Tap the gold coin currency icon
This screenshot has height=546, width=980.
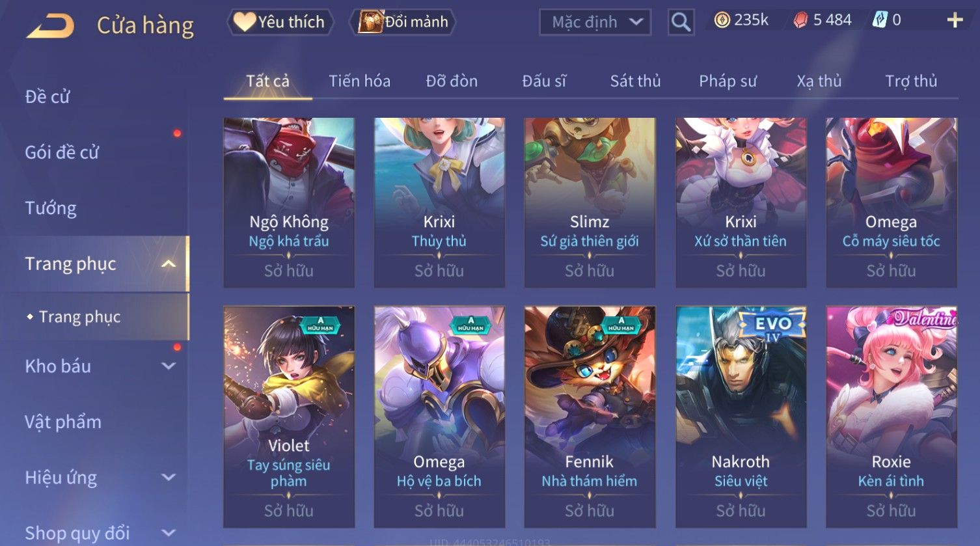722,21
